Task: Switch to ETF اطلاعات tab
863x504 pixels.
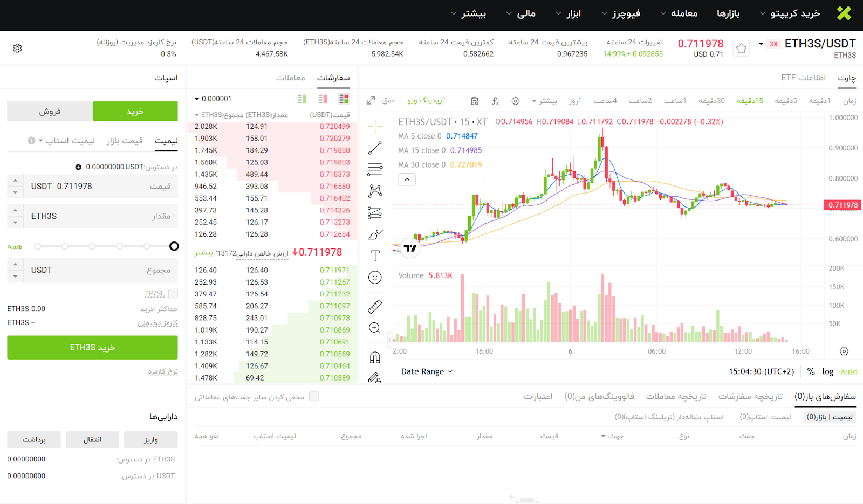Action: click(803, 78)
